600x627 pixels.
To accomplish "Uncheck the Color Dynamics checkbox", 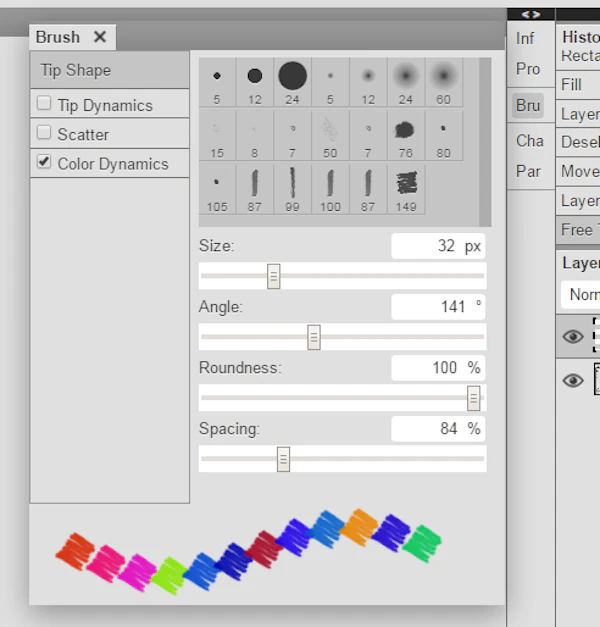I will click(44, 162).
